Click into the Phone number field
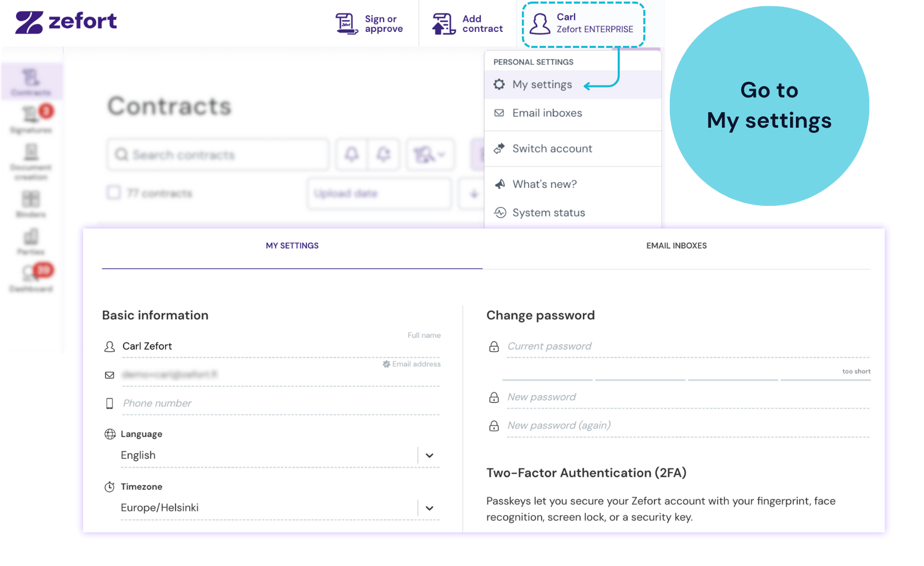 tap(281, 403)
